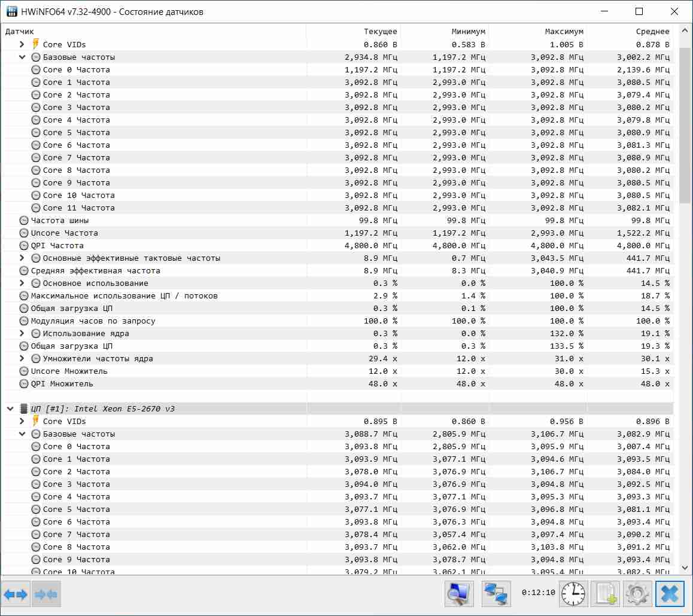693x616 pixels.
Task: Click the 2,139.6 МГц average value
Action: (643, 70)
